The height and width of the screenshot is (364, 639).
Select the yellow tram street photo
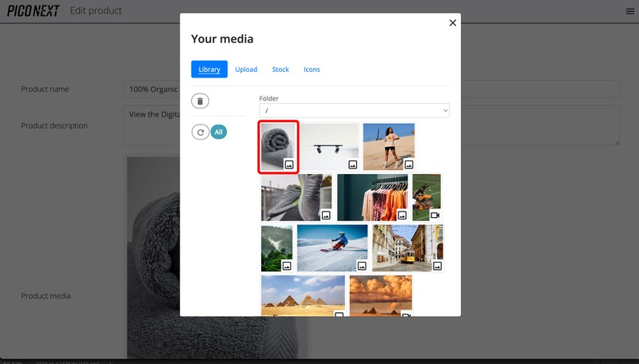[x=406, y=247]
